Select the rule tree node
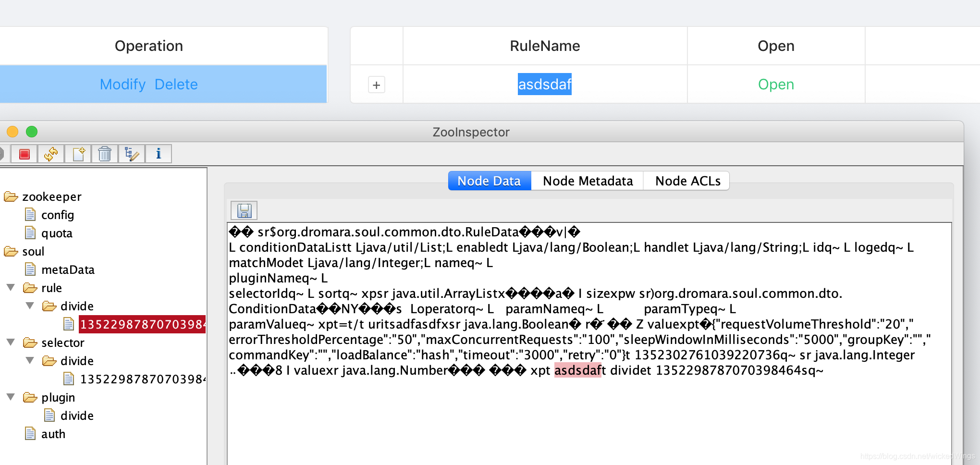Image resolution: width=980 pixels, height=465 pixels. coord(51,288)
